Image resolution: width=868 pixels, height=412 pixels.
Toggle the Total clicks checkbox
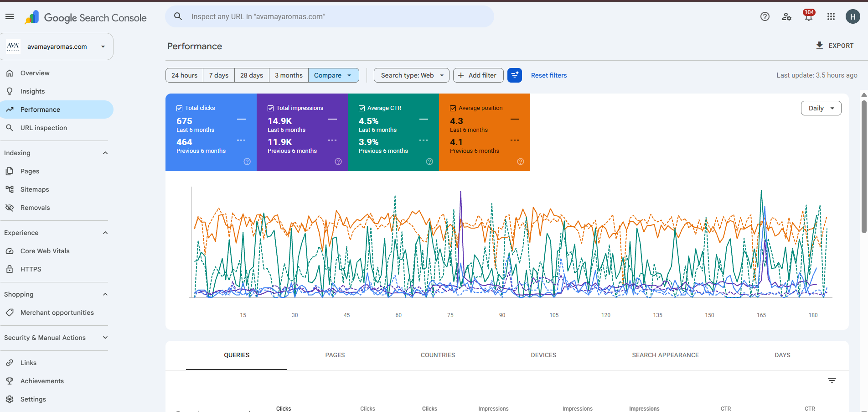pyautogui.click(x=179, y=108)
